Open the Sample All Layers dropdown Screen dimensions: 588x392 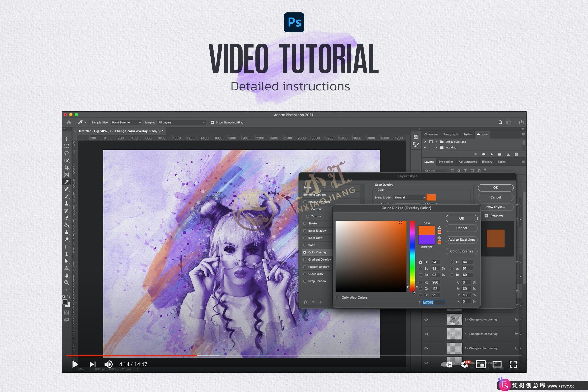[x=181, y=122]
